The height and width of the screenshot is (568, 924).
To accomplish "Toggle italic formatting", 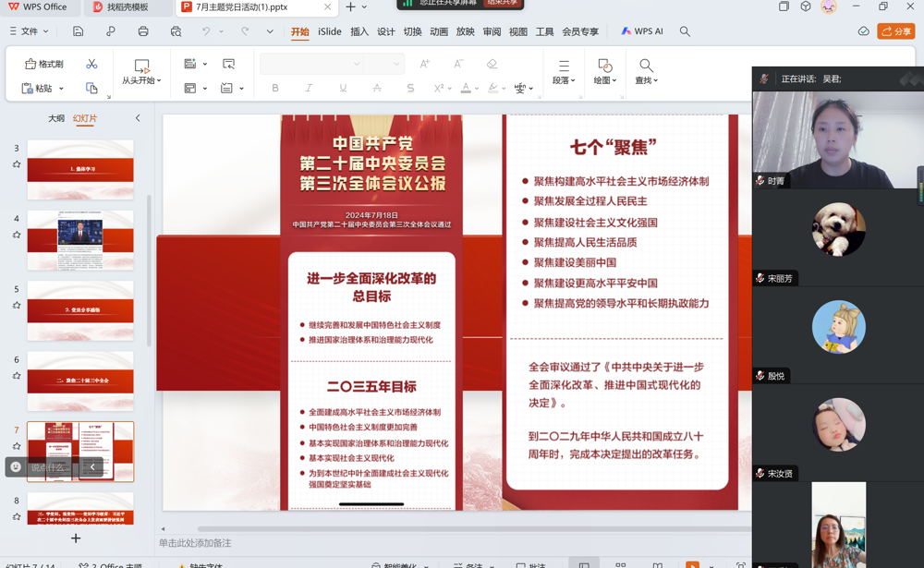I will pyautogui.click(x=308, y=88).
